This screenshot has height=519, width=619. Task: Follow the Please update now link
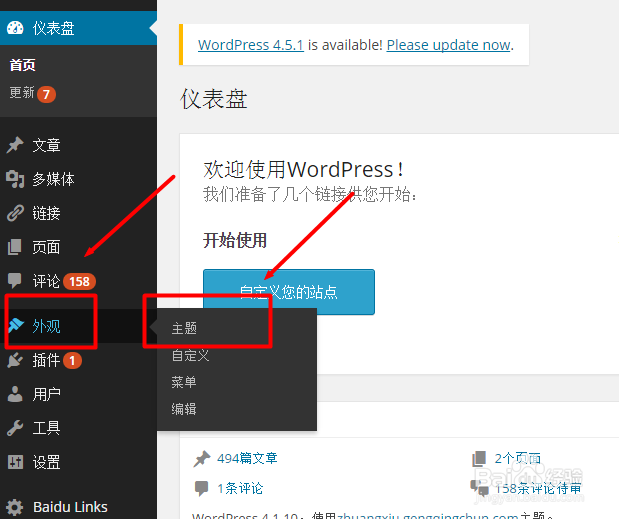[x=448, y=45]
